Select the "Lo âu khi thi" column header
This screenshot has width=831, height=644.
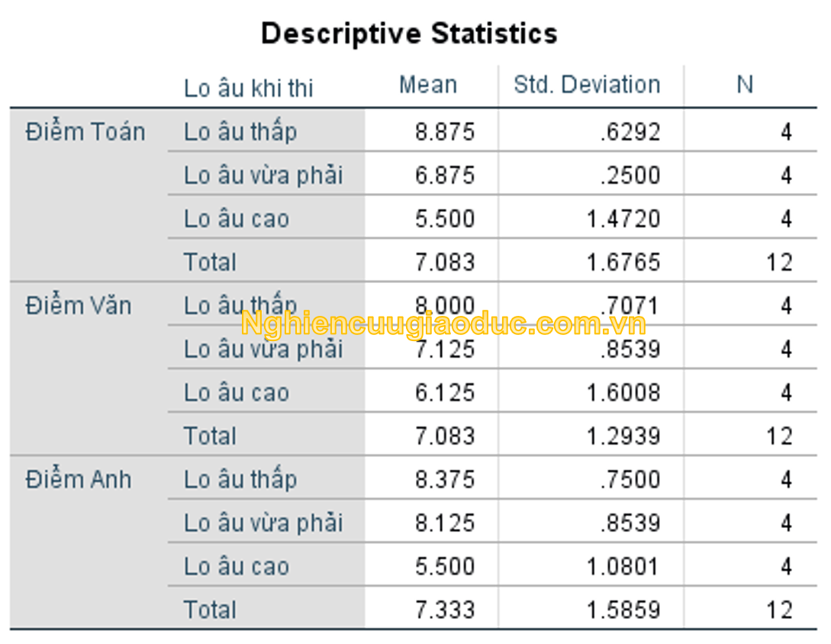pyautogui.click(x=249, y=89)
